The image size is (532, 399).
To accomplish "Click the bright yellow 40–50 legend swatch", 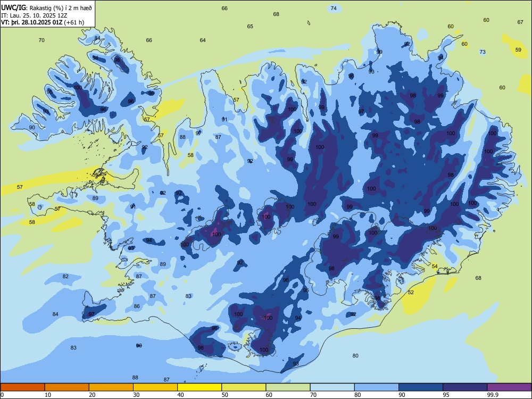I will 199,387.
